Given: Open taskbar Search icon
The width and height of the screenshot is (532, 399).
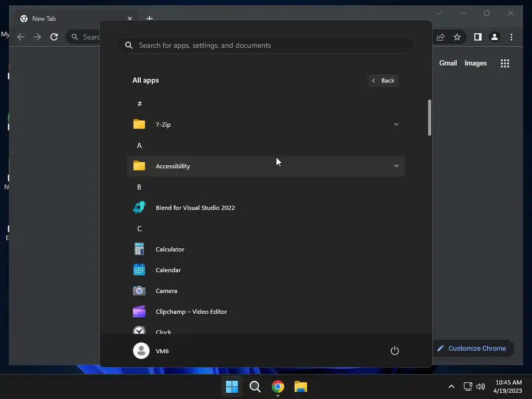Looking at the screenshot, I should (255, 387).
